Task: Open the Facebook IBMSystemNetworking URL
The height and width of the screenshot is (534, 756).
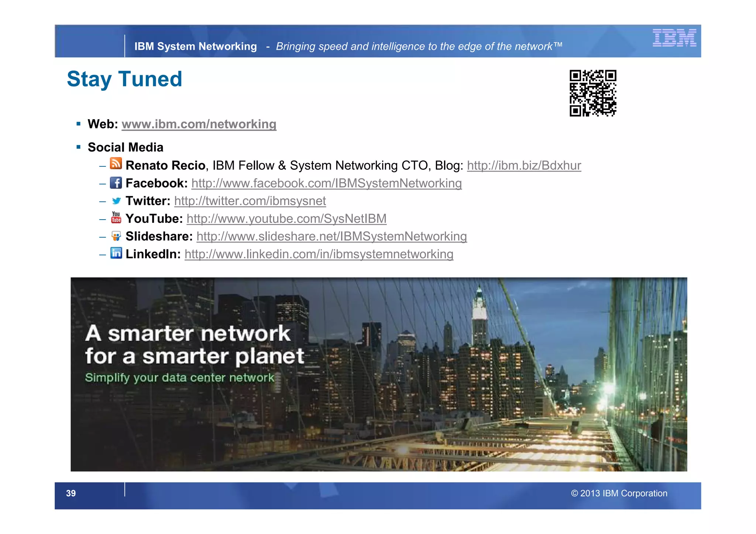Action: coord(326,183)
